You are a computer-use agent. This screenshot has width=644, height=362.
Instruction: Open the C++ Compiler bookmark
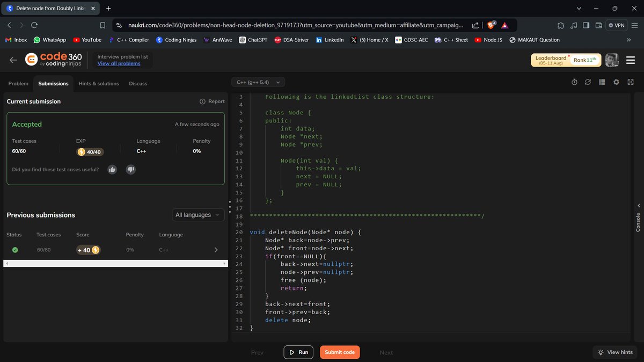click(128, 40)
